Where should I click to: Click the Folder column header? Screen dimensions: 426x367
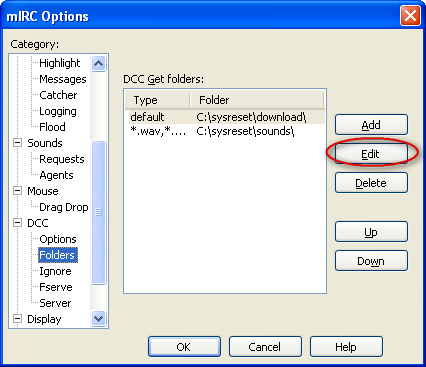257,100
